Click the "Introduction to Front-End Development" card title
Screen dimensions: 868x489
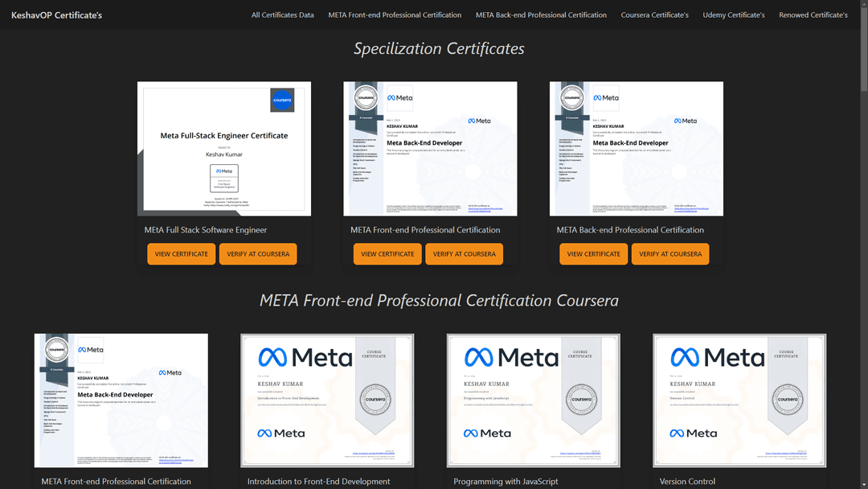click(x=318, y=481)
